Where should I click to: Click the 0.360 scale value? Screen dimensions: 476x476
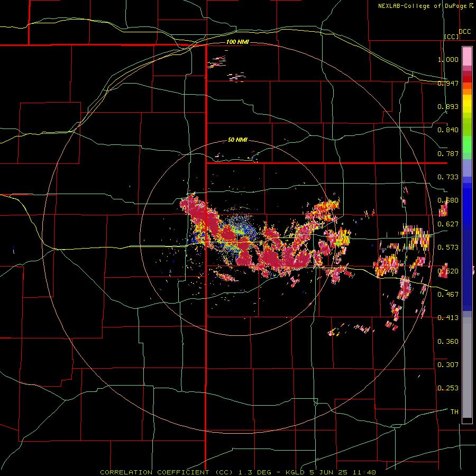pyautogui.click(x=448, y=342)
